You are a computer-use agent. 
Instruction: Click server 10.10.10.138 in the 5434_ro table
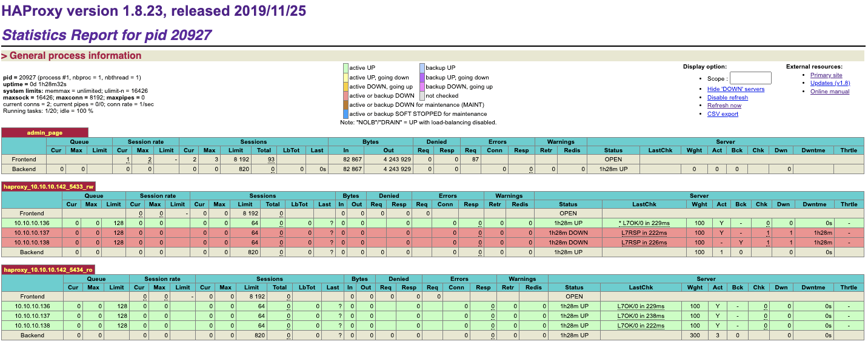pos(32,325)
